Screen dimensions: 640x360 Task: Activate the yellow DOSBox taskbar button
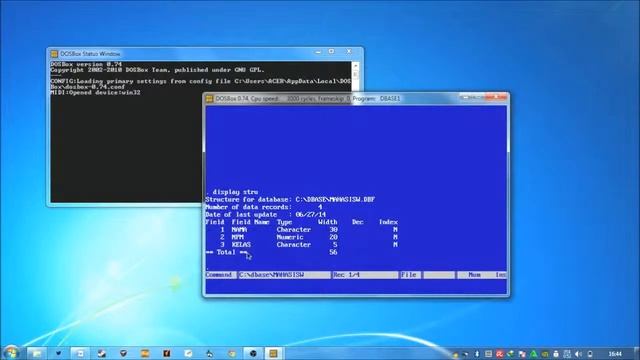point(273,353)
